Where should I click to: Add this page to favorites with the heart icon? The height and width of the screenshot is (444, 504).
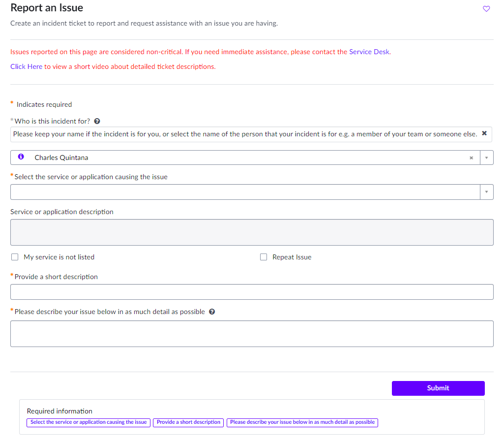point(486,9)
